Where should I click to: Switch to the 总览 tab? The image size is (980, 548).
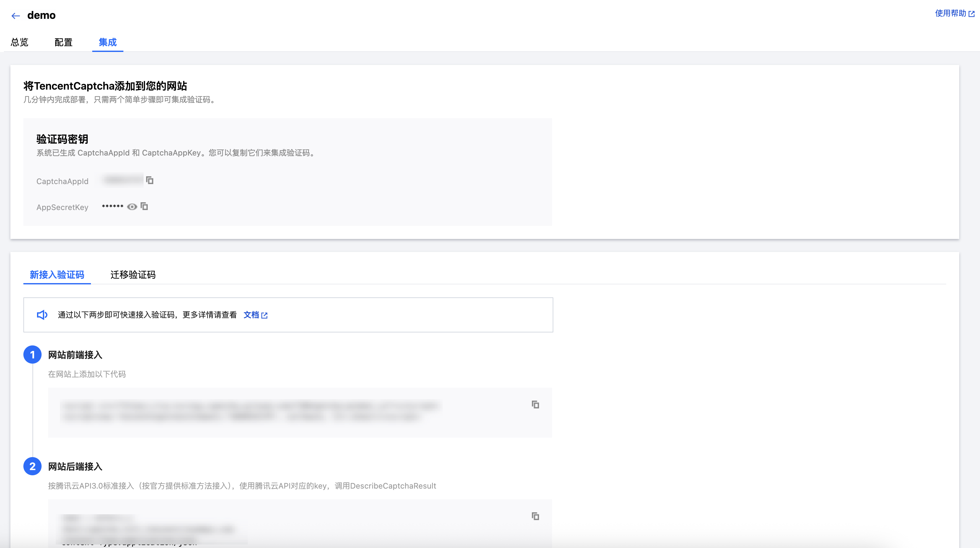19,42
